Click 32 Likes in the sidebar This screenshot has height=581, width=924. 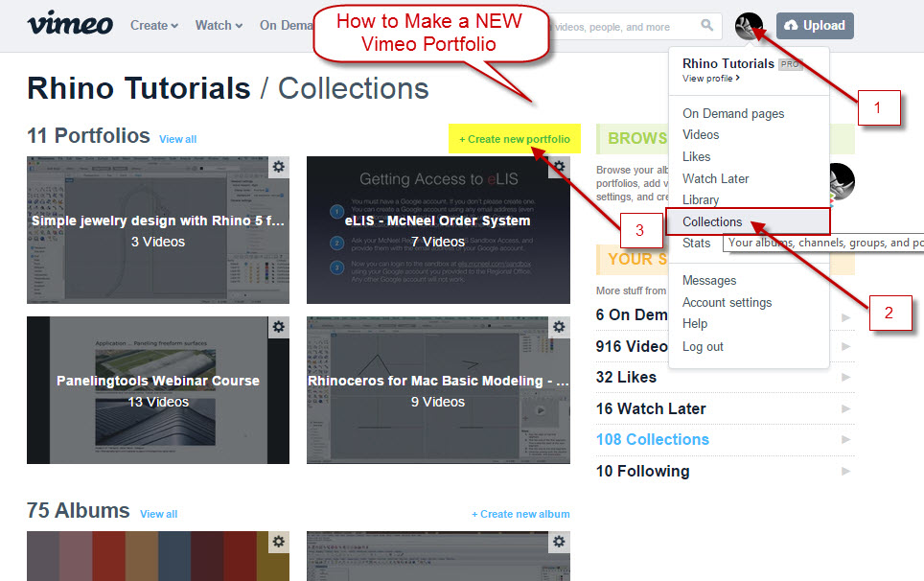click(x=626, y=377)
